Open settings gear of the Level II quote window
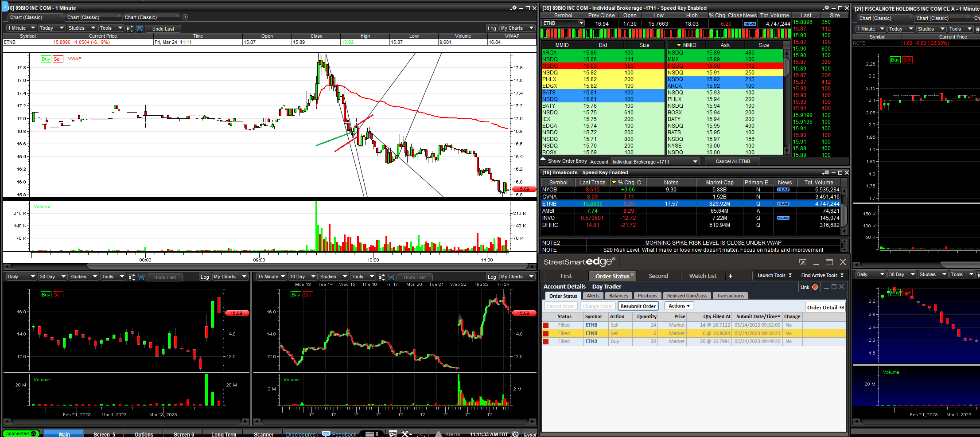 point(825,8)
